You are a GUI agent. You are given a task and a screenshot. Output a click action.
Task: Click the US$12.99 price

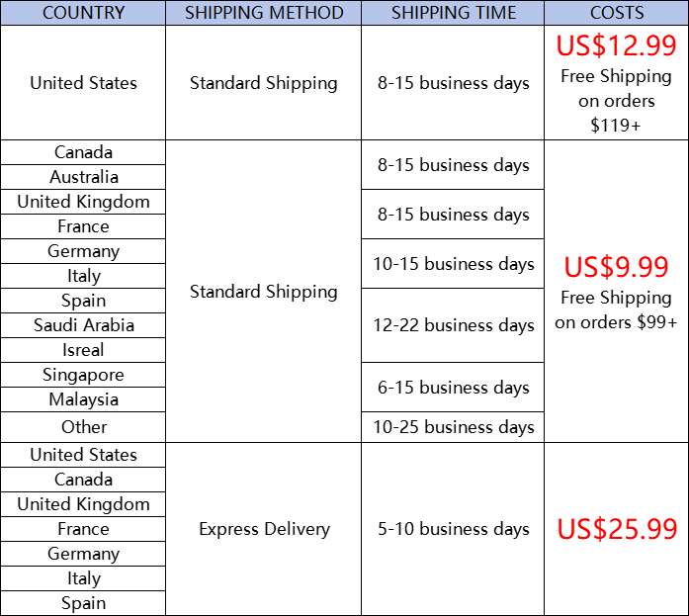click(x=616, y=45)
